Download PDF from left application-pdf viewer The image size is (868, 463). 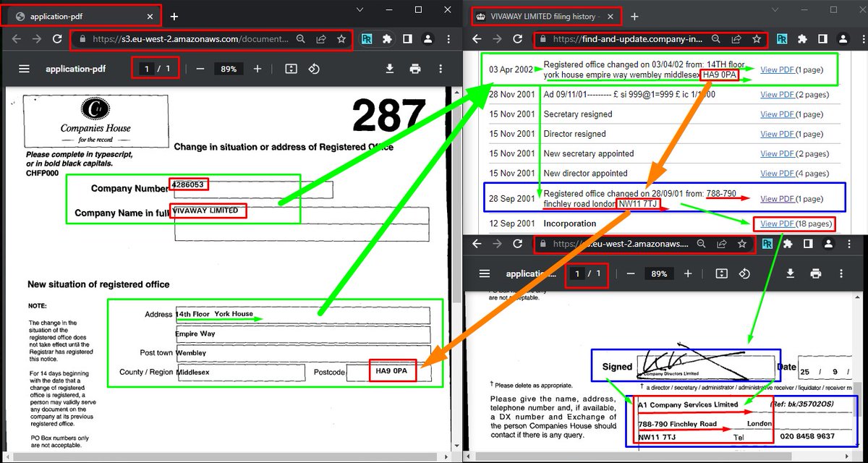point(390,69)
